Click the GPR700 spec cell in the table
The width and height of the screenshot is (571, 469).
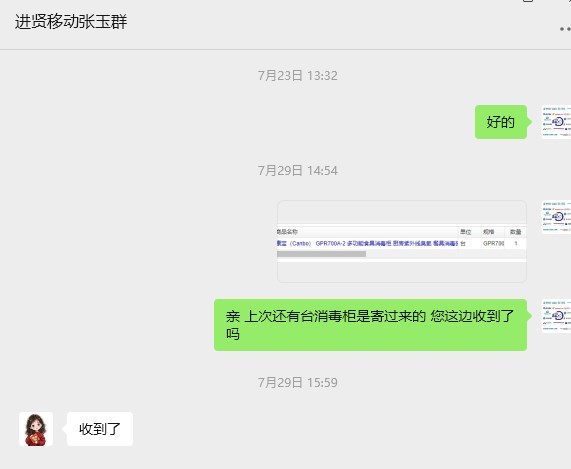tap(493, 243)
